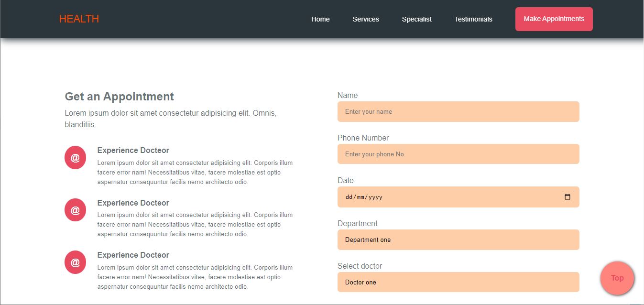
Task: Expand the Department dropdown
Action: [458, 240]
